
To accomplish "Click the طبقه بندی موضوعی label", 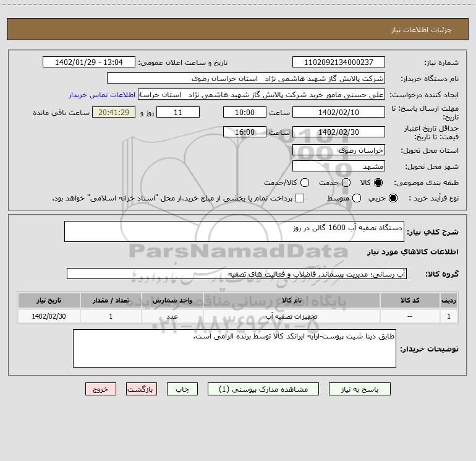I will click(x=426, y=183).
